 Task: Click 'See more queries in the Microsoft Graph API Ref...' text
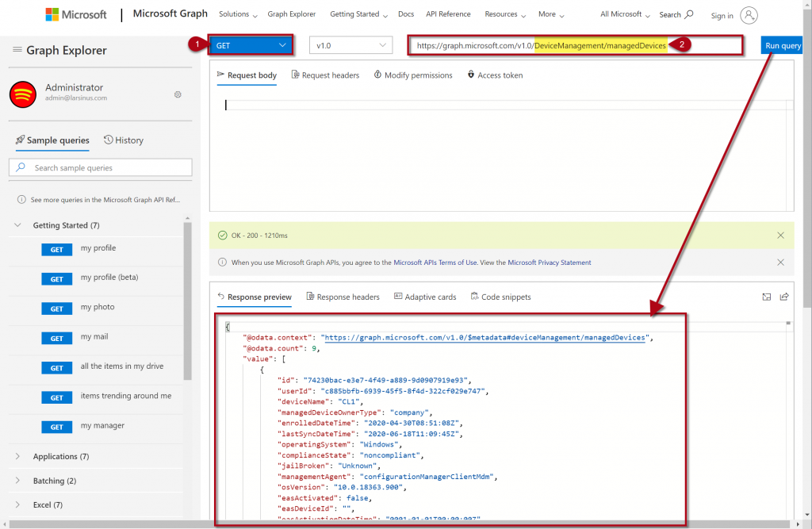105,200
